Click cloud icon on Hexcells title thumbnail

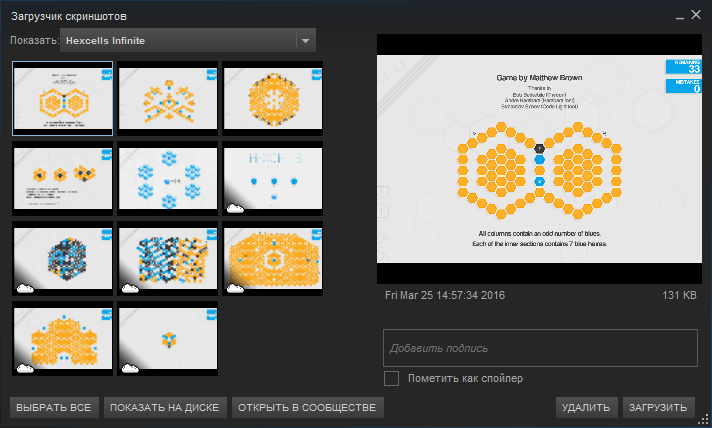[x=235, y=208]
